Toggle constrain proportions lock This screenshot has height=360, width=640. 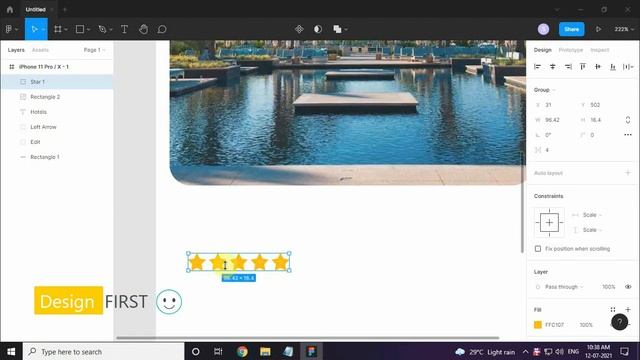(628, 120)
